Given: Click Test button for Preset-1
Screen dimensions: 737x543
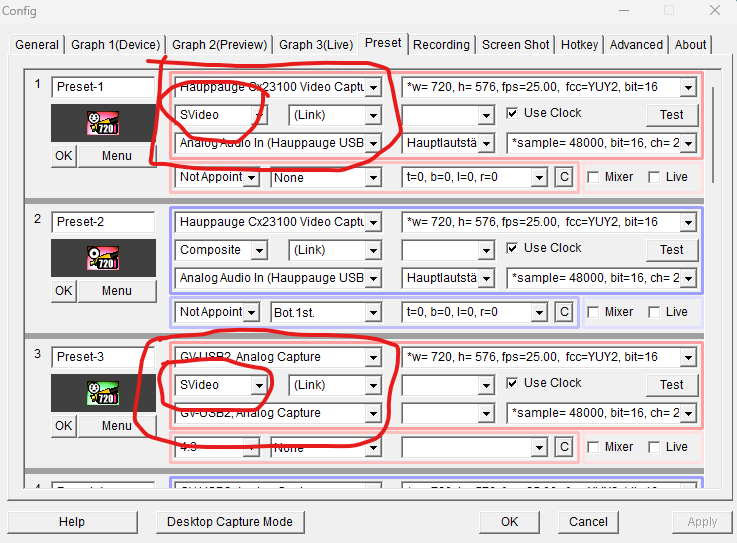Looking at the screenshot, I should tap(672, 115).
